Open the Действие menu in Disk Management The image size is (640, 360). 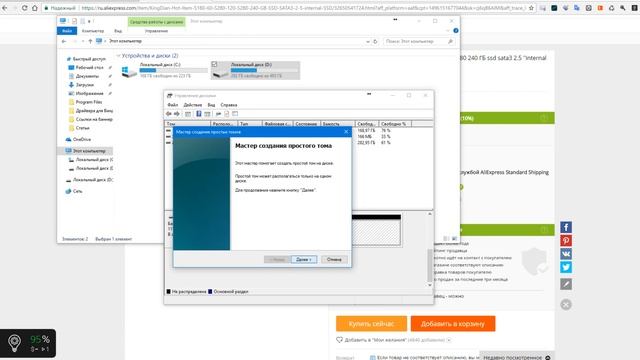coord(193,105)
